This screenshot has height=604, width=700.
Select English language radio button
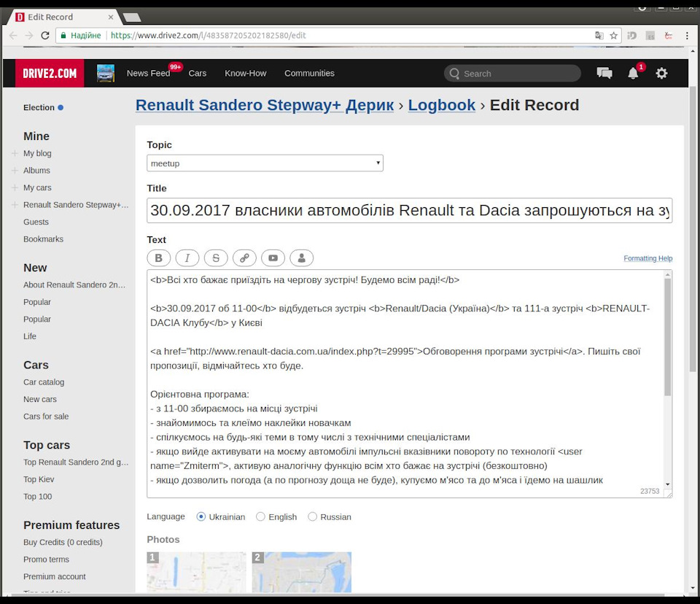[x=260, y=516]
